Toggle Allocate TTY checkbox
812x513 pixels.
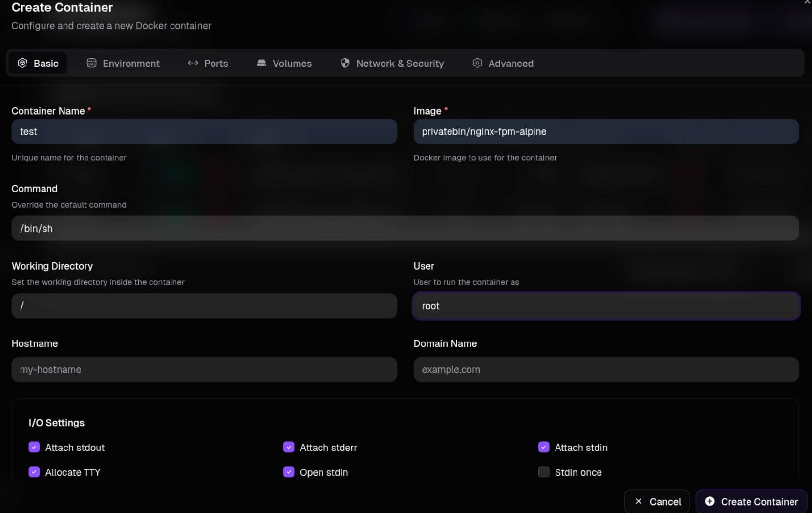click(x=34, y=472)
